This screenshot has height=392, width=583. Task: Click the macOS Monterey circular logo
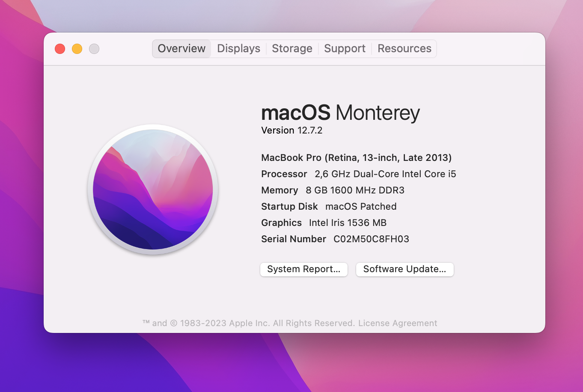click(153, 189)
